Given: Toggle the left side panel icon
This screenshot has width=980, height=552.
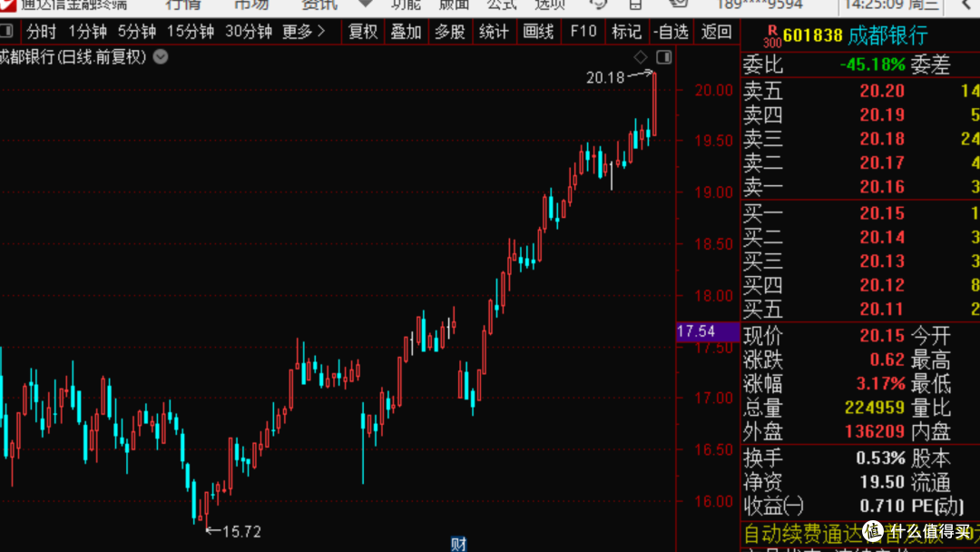Looking at the screenshot, I should [6, 31].
